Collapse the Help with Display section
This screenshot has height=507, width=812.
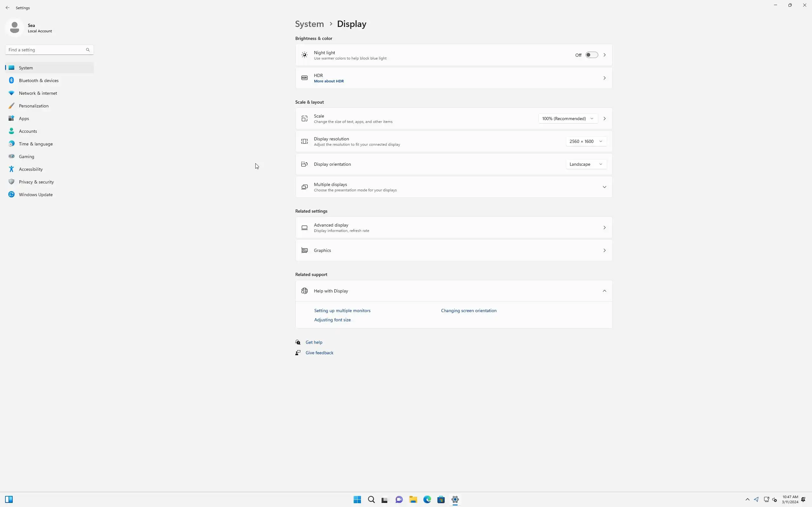click(604, 291)
